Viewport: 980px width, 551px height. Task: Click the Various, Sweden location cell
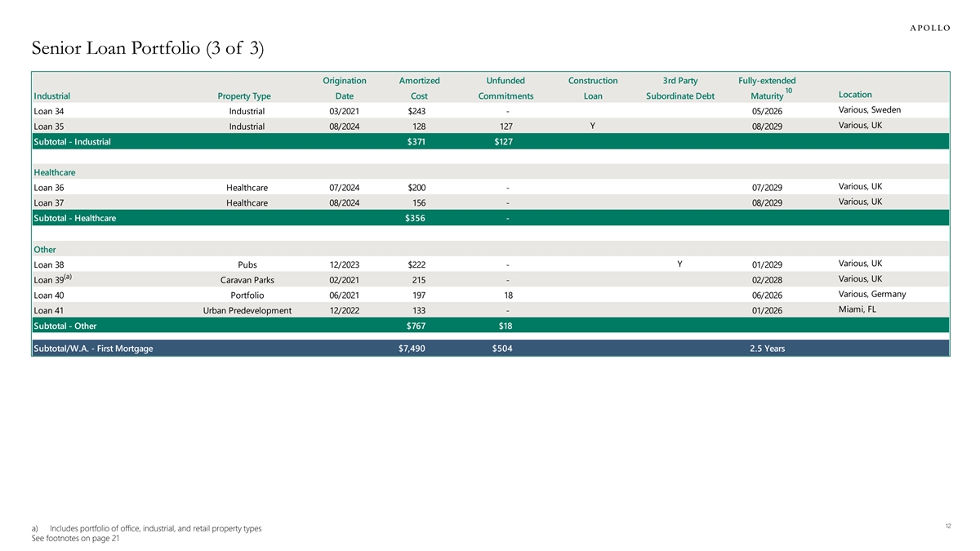(869, 110)
